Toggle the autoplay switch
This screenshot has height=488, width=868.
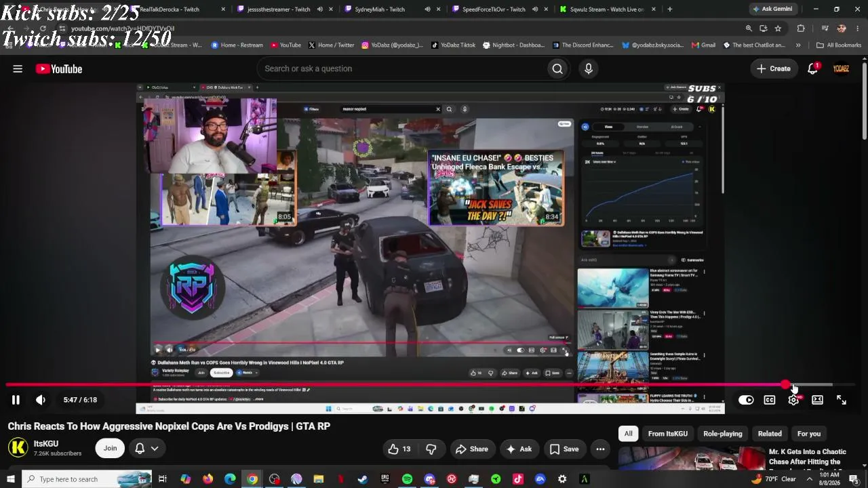click(746, 400)
